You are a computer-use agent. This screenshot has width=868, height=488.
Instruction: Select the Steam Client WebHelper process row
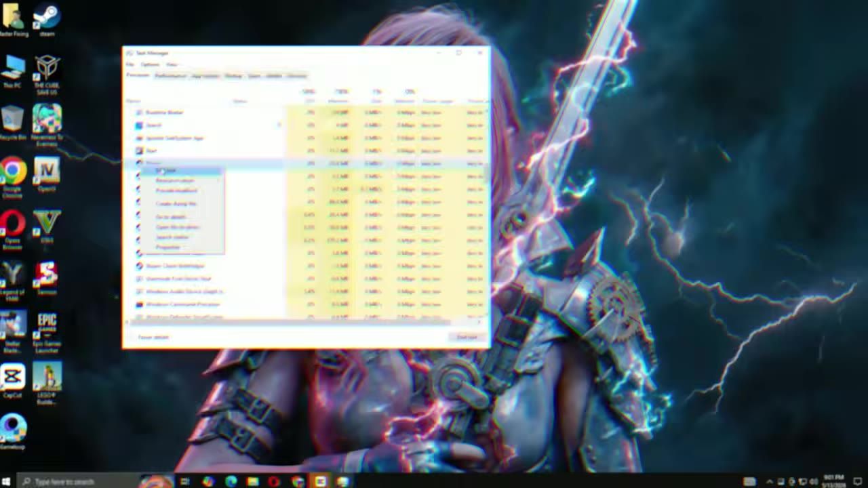305,266
